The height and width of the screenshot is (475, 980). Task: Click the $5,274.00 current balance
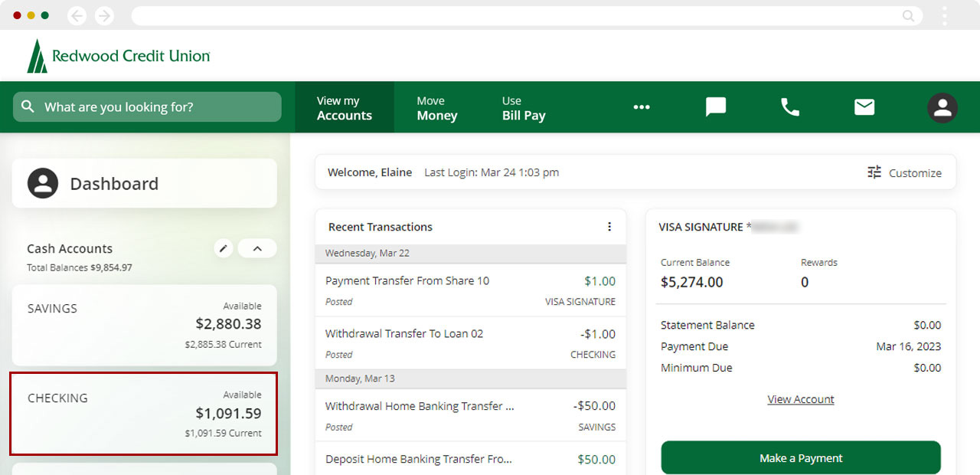(691, 282)
